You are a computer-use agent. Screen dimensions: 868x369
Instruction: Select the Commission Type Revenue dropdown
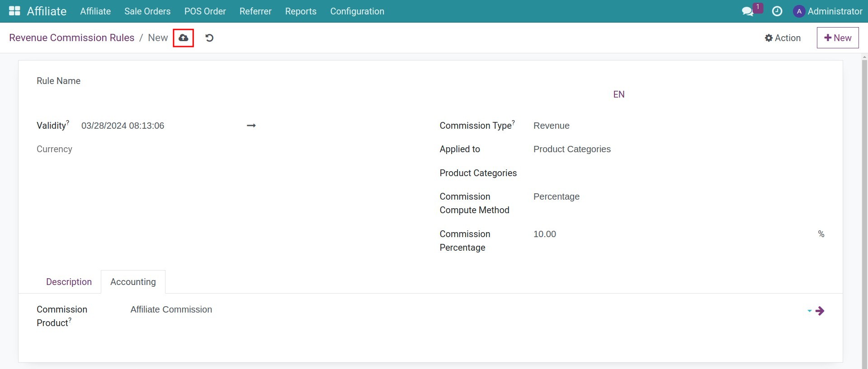tap(679, 126)
